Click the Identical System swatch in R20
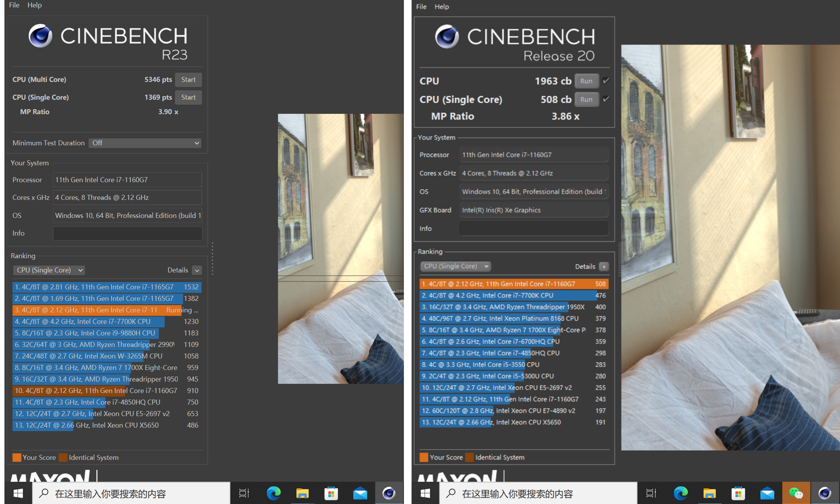 click(x=470, y=457)
